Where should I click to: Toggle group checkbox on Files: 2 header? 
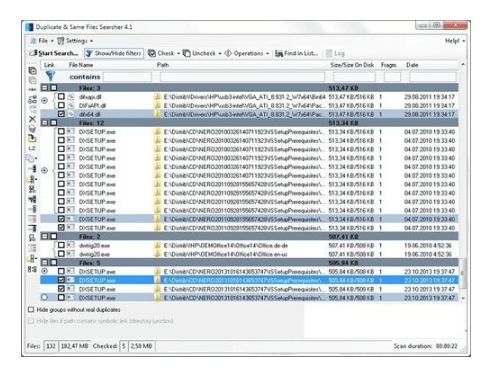point(54,237)
